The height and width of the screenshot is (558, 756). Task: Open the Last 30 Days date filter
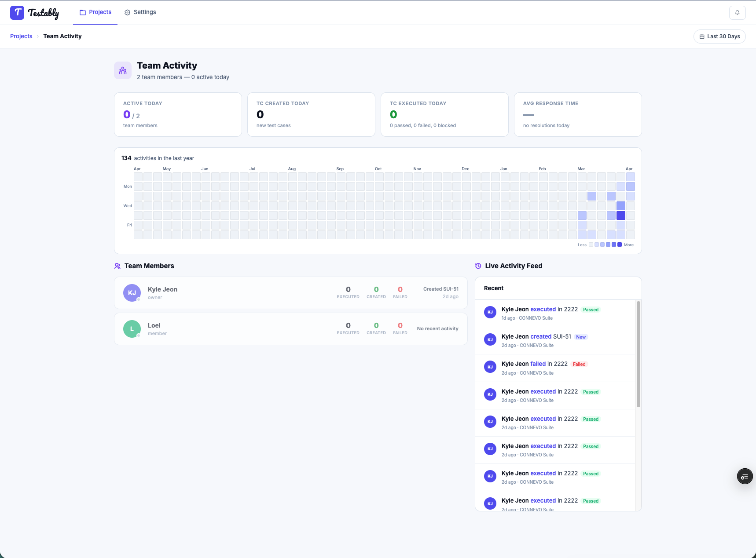tap(719, 36)
